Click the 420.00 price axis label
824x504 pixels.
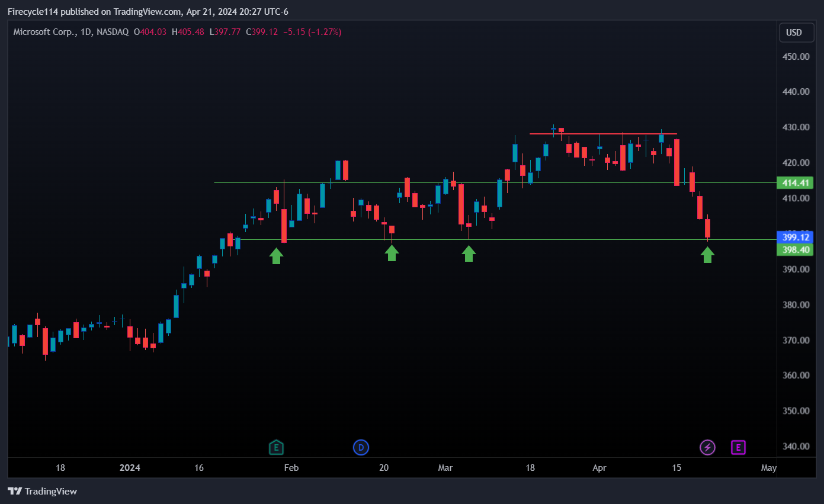pyautogui.click(x=796, y=163)
